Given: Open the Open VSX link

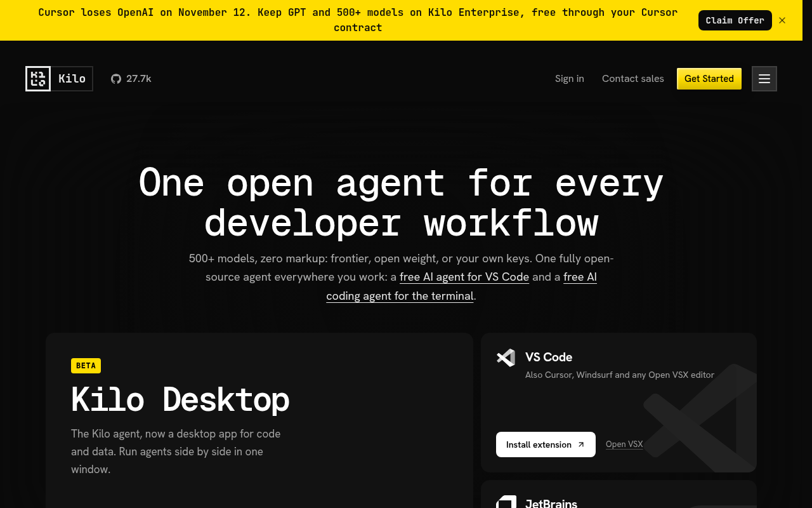Looking at the screenshot, I should pyautogui.click(x=624, y=444).
